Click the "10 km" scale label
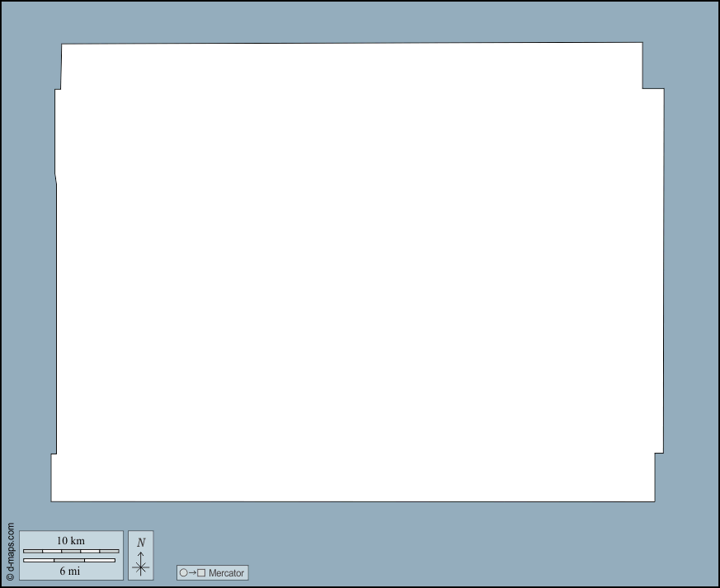Image resolution: width=720 pixels, height=588 pixels. [x=71, y=541]
